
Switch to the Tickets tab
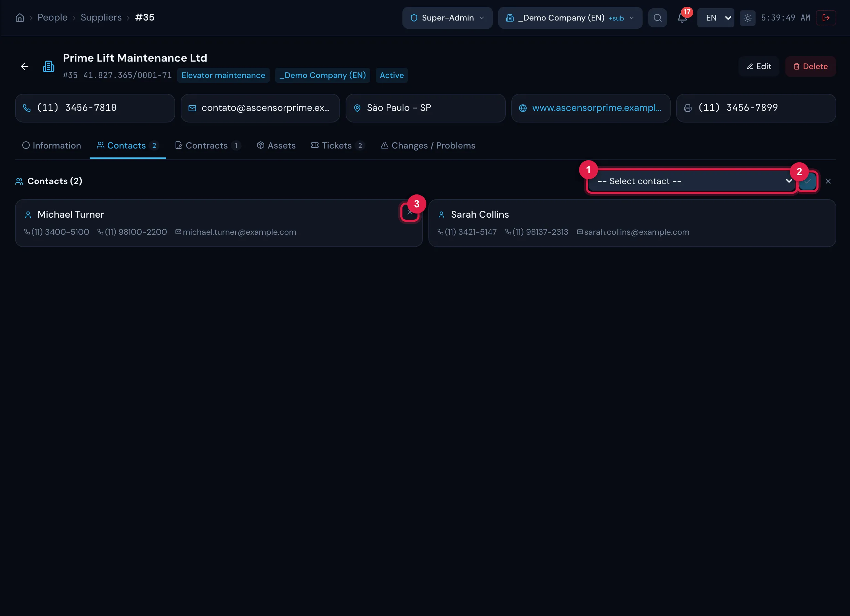pyautogui.click(x=337, y=145)
